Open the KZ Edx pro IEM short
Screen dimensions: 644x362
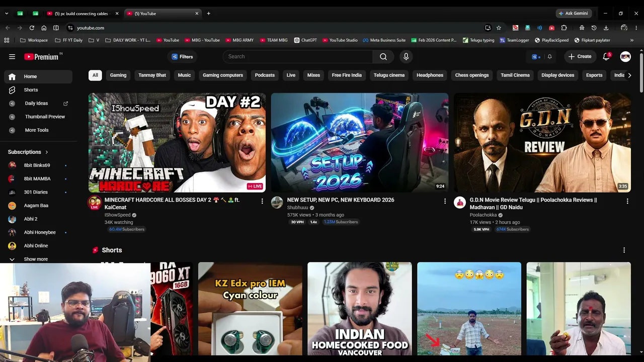click(250, 309)
